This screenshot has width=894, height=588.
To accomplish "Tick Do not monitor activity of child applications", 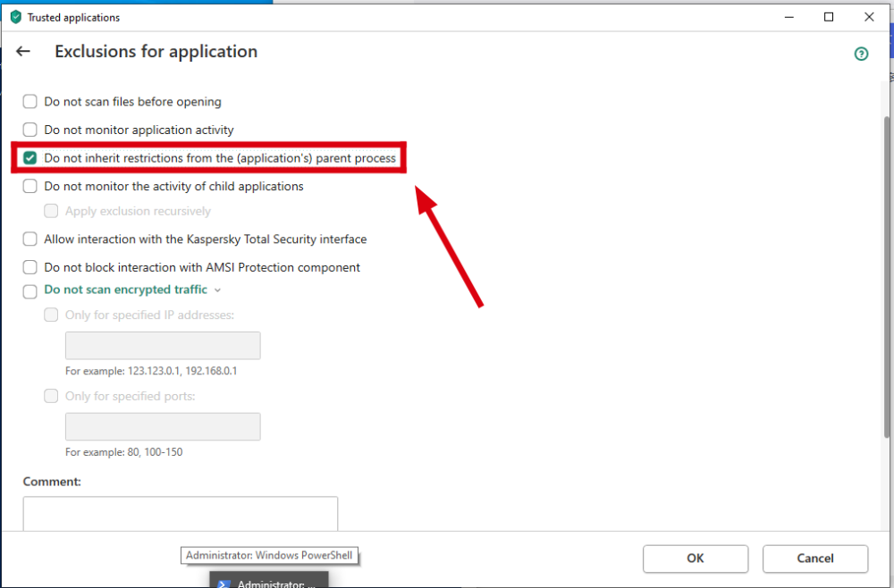I will point(30,186).
